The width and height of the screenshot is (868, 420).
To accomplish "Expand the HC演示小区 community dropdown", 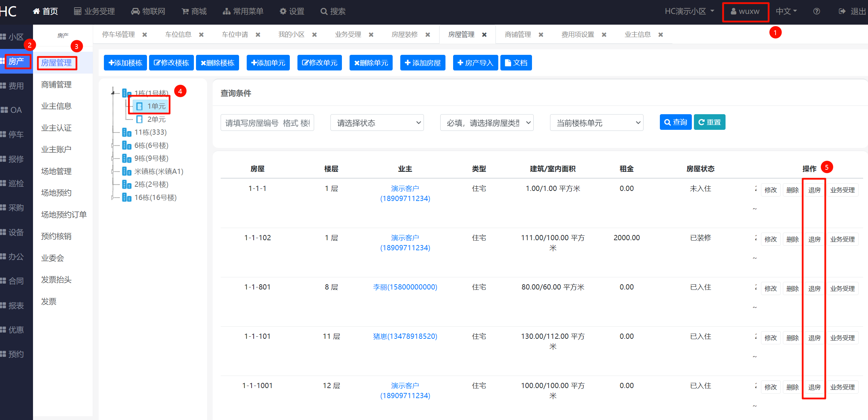I will click(x=689, y=11).
